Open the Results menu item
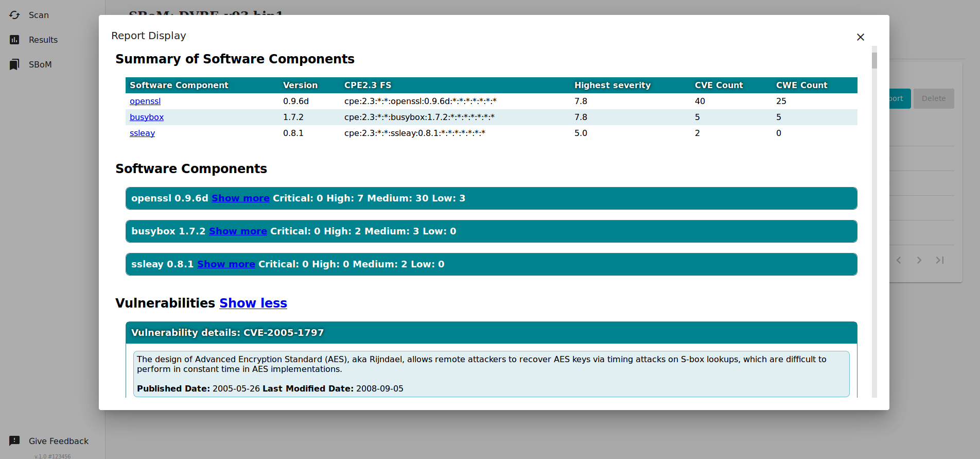 click(x=43, y=40)
